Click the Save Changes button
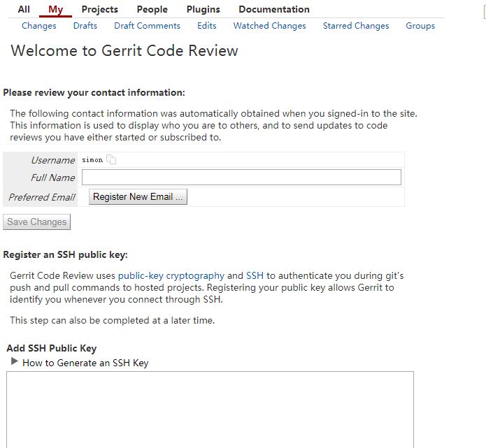Screen dimensions: 486x448 pos(36,222)
